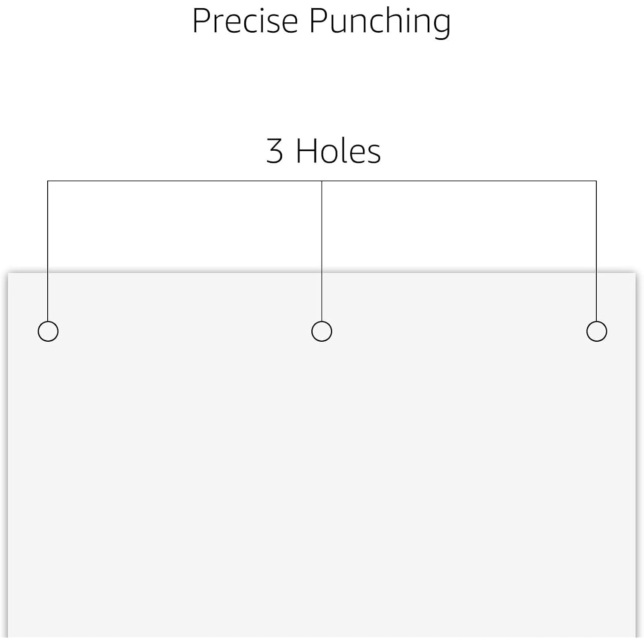Click the left punched hole circle
644x644 pixels.
click(48, 331)
